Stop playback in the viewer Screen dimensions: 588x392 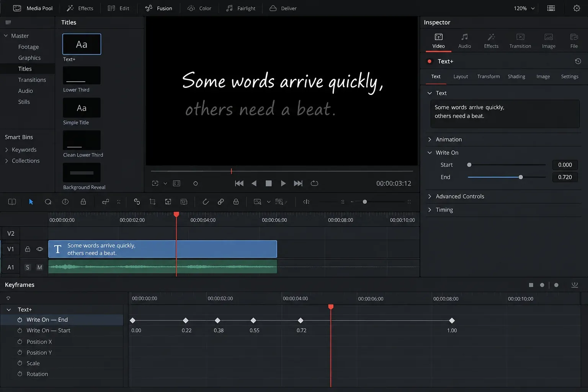click(x=269, y=183)
